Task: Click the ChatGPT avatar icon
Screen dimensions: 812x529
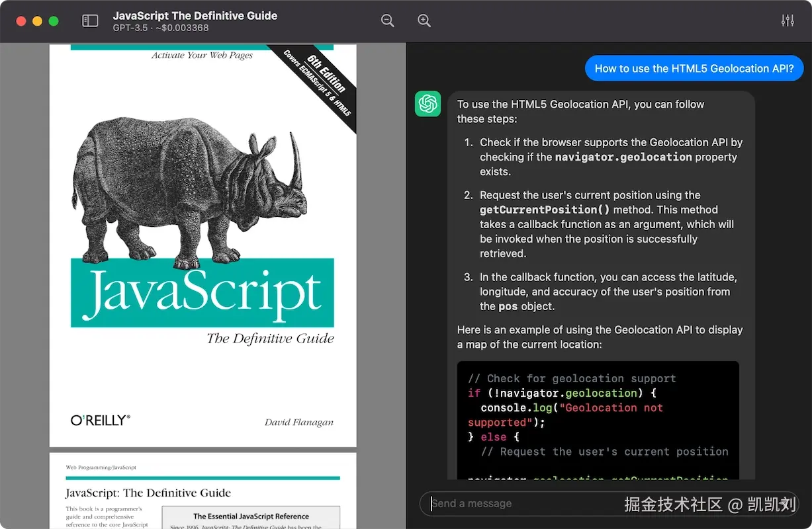Action: pyautogui.click(x=428, y=104)
